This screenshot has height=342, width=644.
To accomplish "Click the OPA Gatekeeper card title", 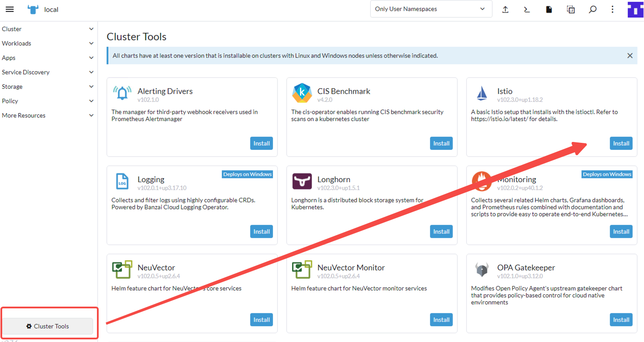I will pos(526,268).
